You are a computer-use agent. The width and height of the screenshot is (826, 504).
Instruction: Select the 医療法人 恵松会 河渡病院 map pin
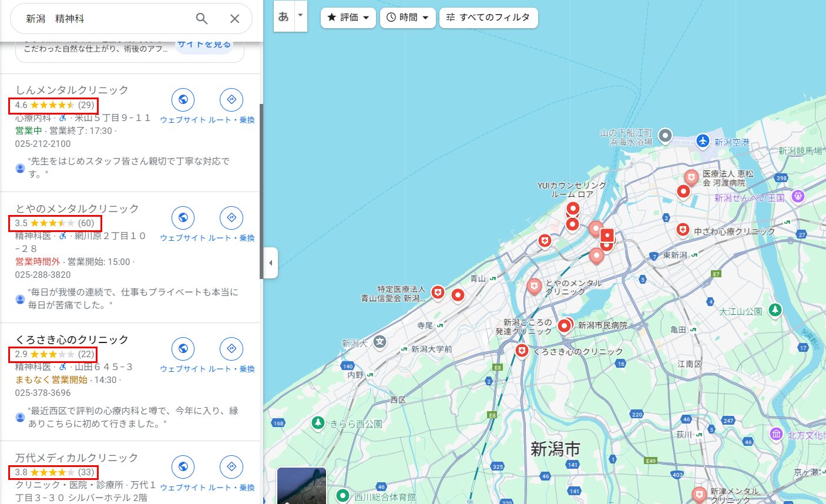click(691, 177)
